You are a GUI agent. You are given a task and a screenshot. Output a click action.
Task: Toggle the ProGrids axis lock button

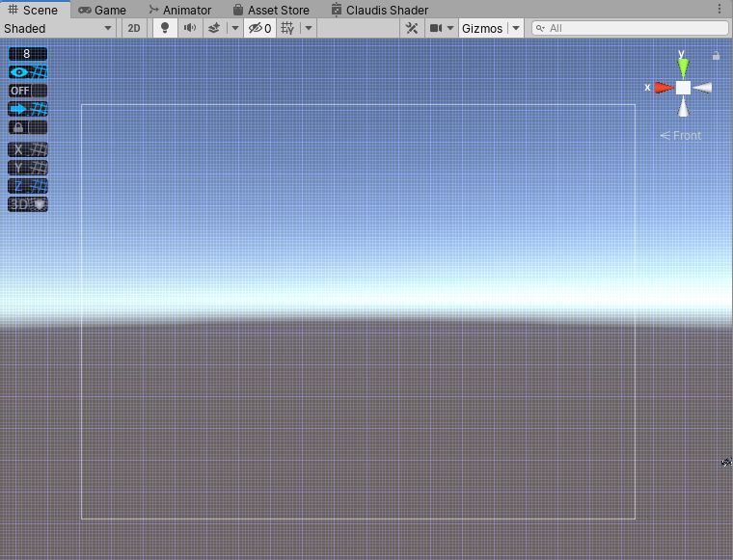27,127
